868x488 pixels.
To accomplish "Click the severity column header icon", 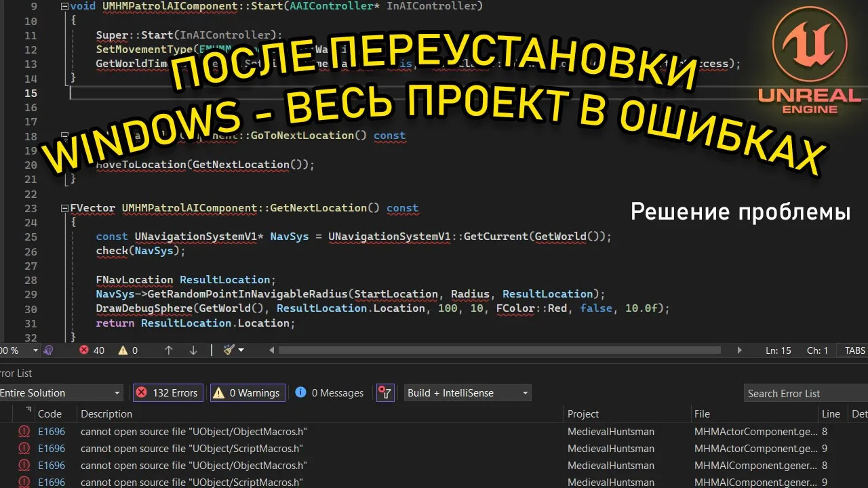I will pos(29,410).
